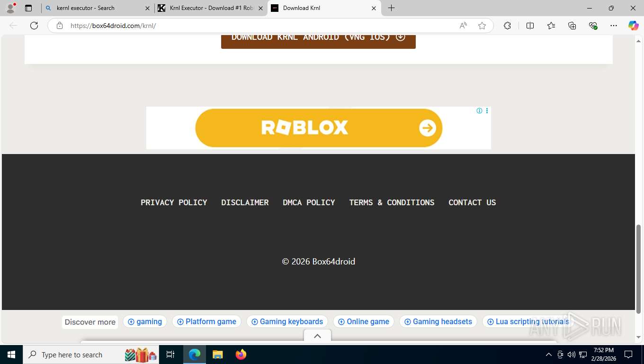The width and height of the screenshot is (644, 364).
Task: Click the Roblox ad banner
Action: tap(319, 128)
